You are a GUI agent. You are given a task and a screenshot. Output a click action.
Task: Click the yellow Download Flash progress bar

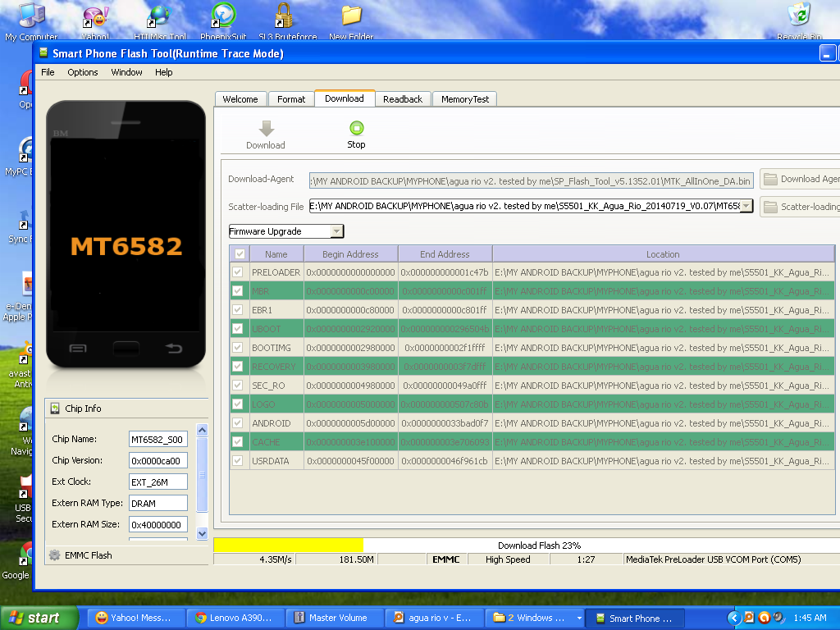(288, 546)
